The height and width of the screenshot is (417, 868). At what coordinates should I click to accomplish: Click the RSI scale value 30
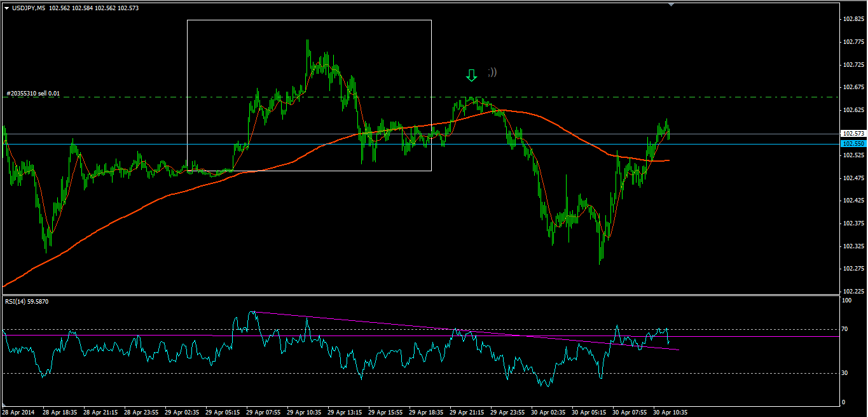(846, 373)
